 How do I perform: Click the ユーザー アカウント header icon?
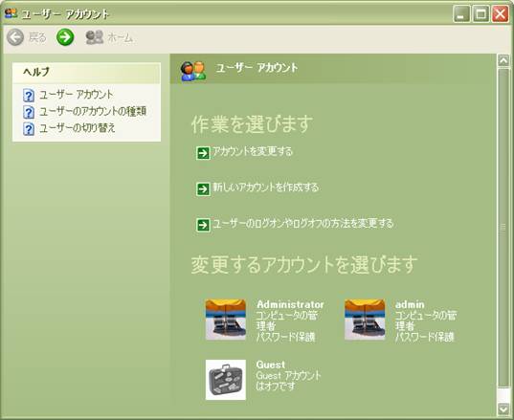[193, 71]
